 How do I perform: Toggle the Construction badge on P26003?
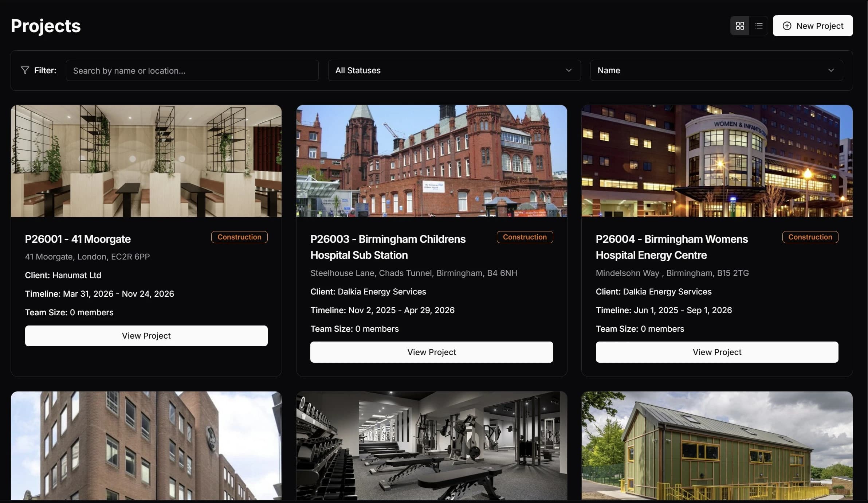pos(525,237)
